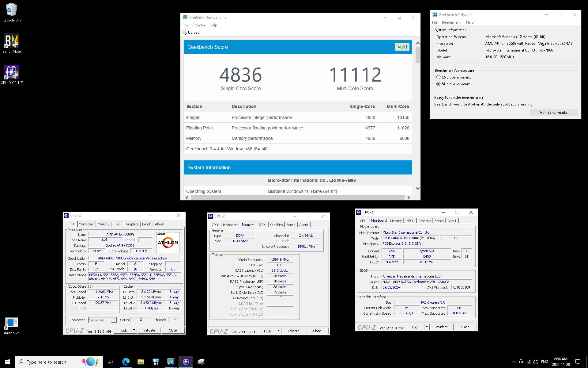Open Browser menu in Geekbench 3
This screenshot has width=588, height=368.
pyautogui.click(x=199, y=25)
